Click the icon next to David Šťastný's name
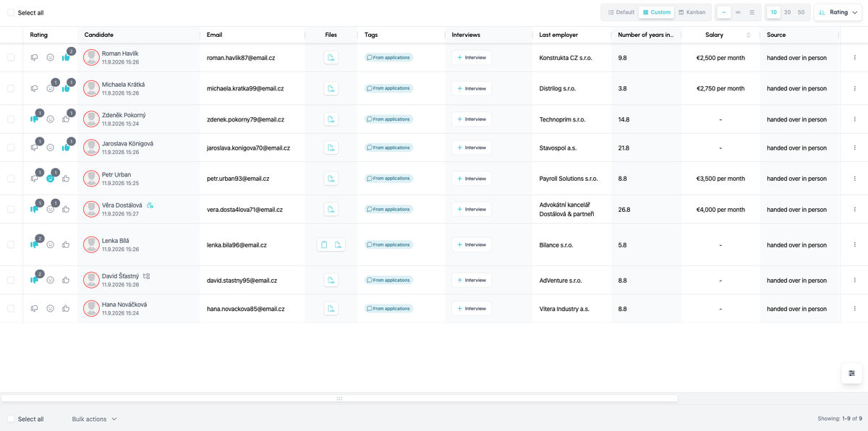This screenshot has width=868, height=431. [x=147, y=276]
